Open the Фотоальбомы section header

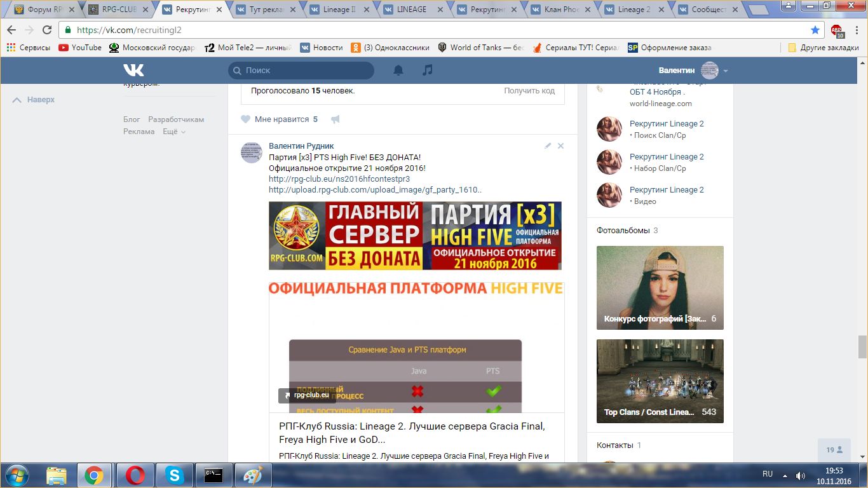tap(627, 230)
